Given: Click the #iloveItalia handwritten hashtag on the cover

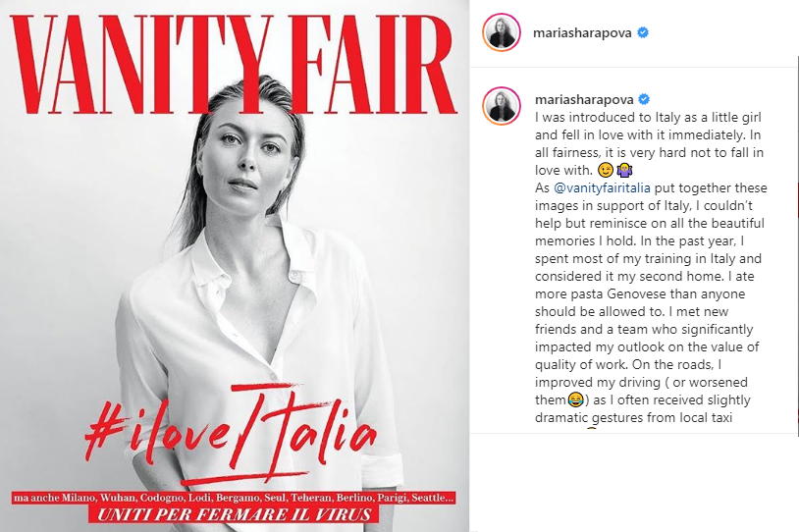Looking at the screenshot, I should pyautogui.click(x=232, y=433).
